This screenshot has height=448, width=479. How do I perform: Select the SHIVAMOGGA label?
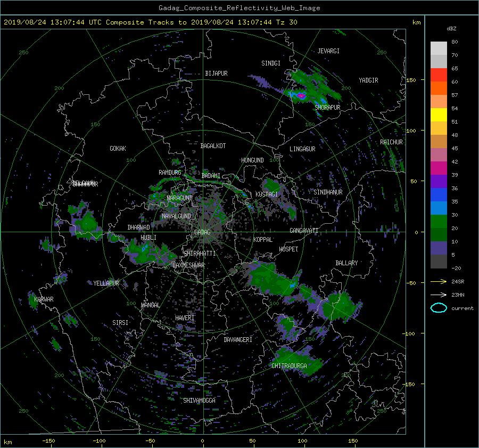pyautogui.click(x=199, y=401)
